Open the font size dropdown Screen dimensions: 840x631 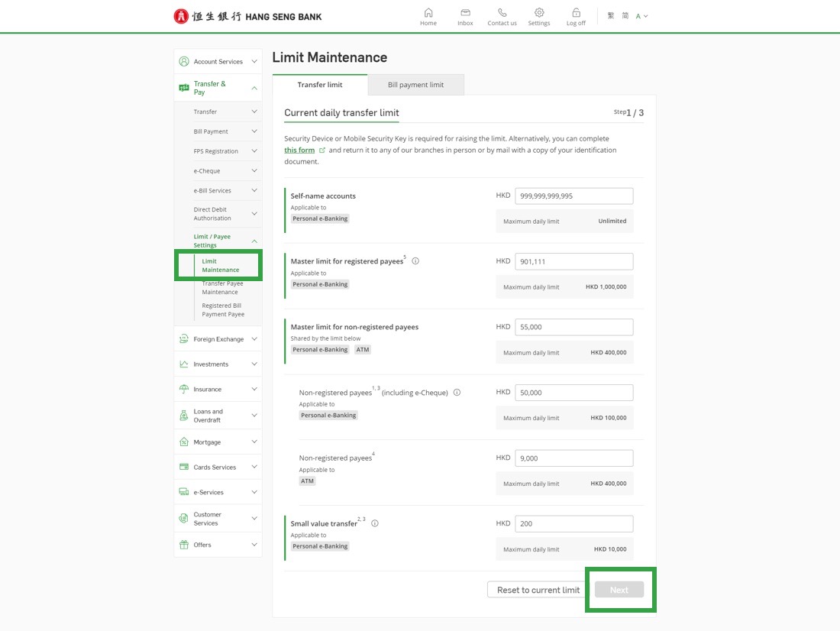[641, 16]
